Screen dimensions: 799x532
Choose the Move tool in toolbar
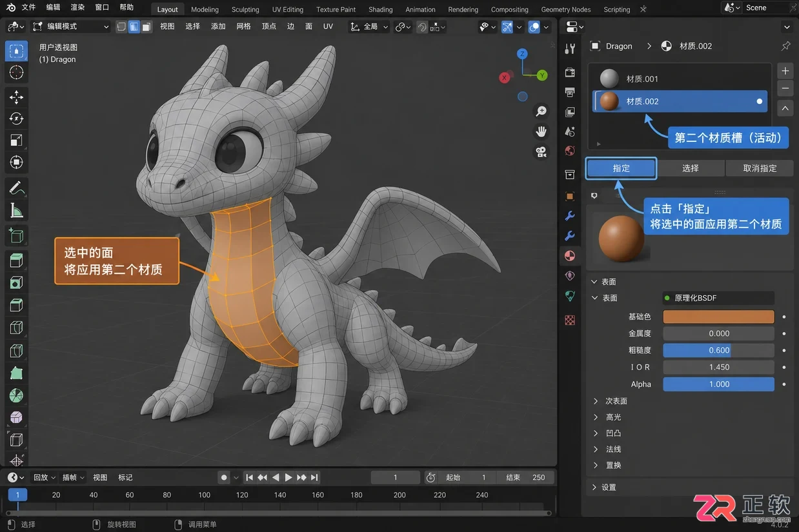(x=16, y=97)
